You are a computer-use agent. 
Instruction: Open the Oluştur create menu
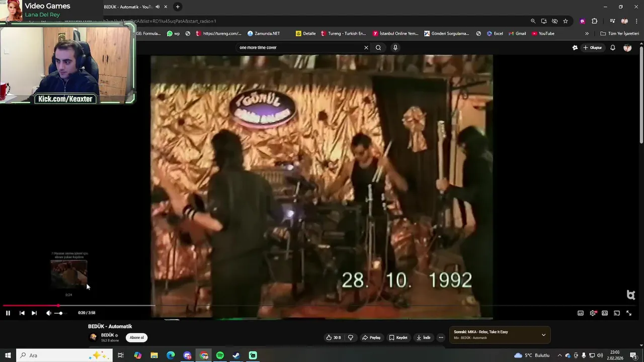point(593,48)
